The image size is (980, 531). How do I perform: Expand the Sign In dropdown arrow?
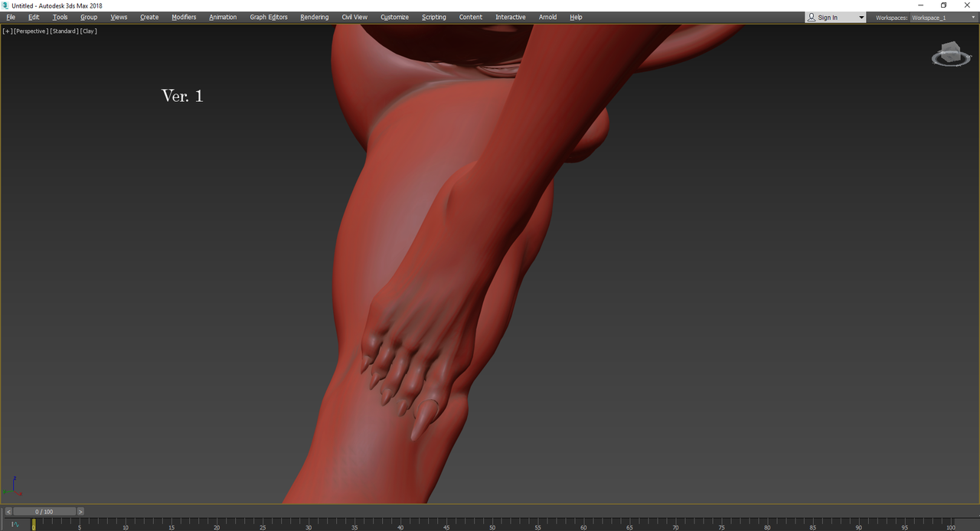(x=861, y=18)
